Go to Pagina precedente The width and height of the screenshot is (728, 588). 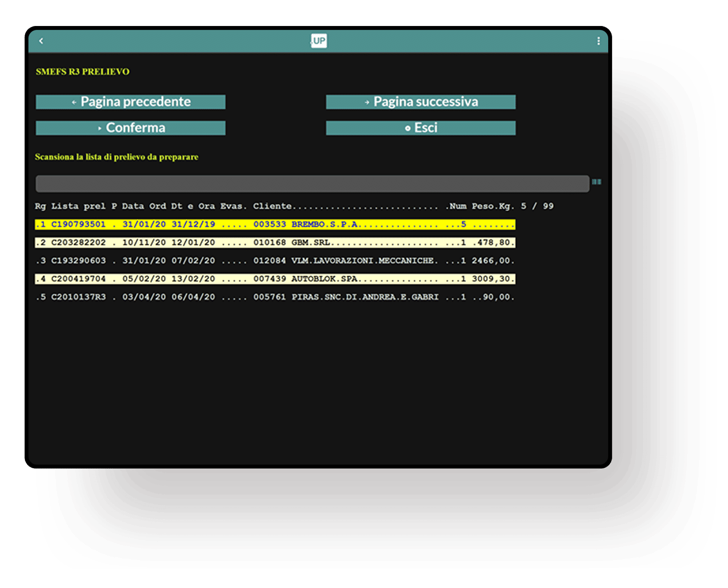130,102
